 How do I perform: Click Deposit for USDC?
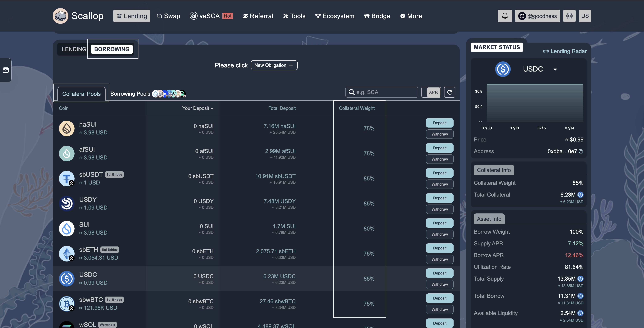pyautogui.click(x=439, y=273)
